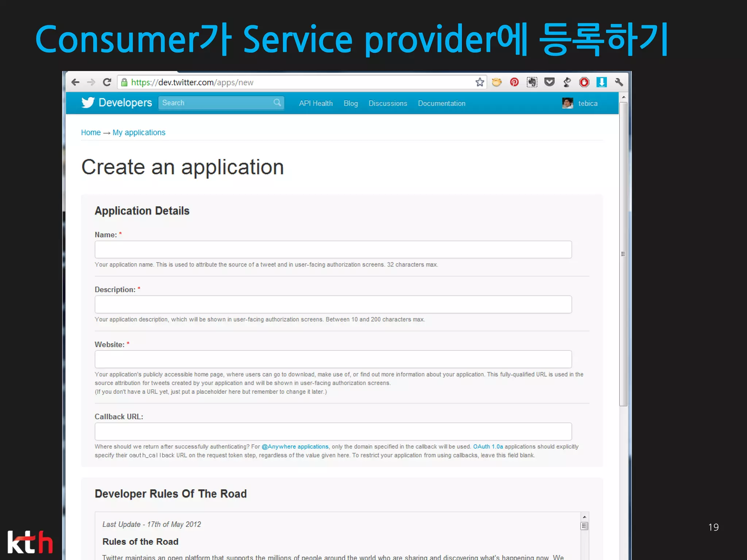The width and height of the screenshot is (747, 560).
Task: Bookmark page with the star icon
Action: point(480,82)
